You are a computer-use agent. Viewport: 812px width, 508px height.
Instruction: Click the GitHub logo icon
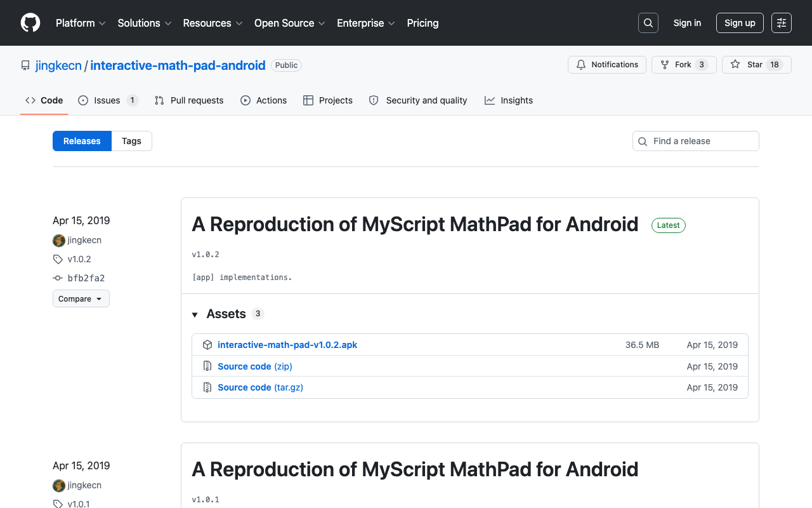click(30, 23)
